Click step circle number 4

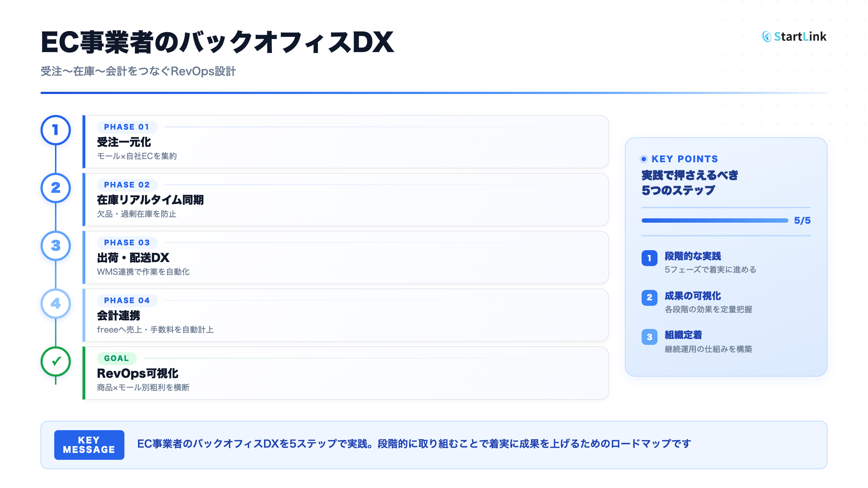(x=55, y=304)
